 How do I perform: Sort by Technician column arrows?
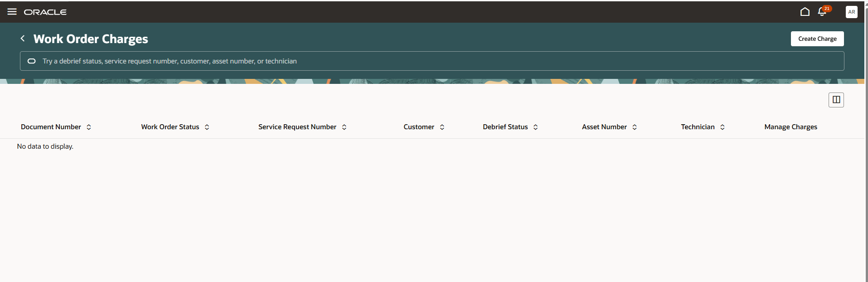pos(722,127)
